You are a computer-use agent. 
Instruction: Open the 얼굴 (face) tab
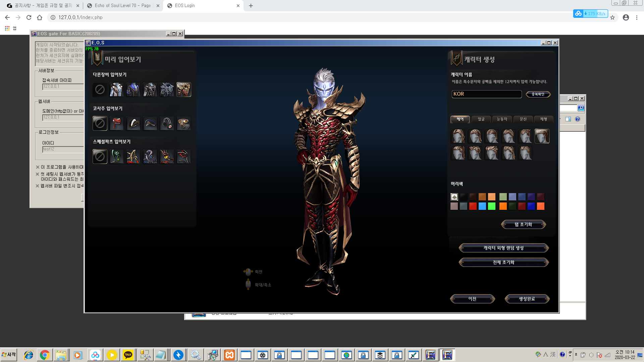click(481, 119)
